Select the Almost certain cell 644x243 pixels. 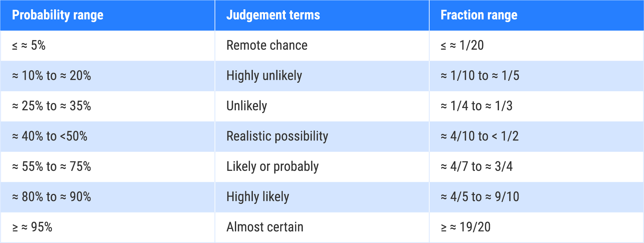[322, 227]
